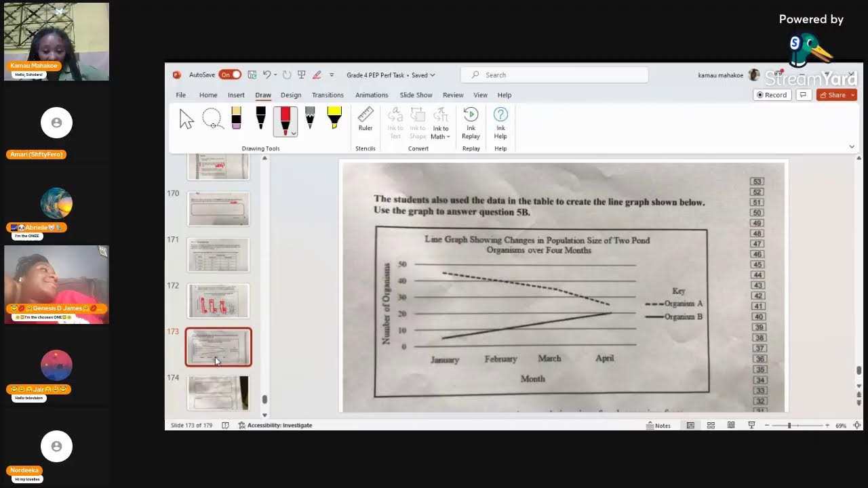Viewport: 868px width, 488px height.
Task: Click Slide 173 of 179 indicator
Action: point(191,426)
